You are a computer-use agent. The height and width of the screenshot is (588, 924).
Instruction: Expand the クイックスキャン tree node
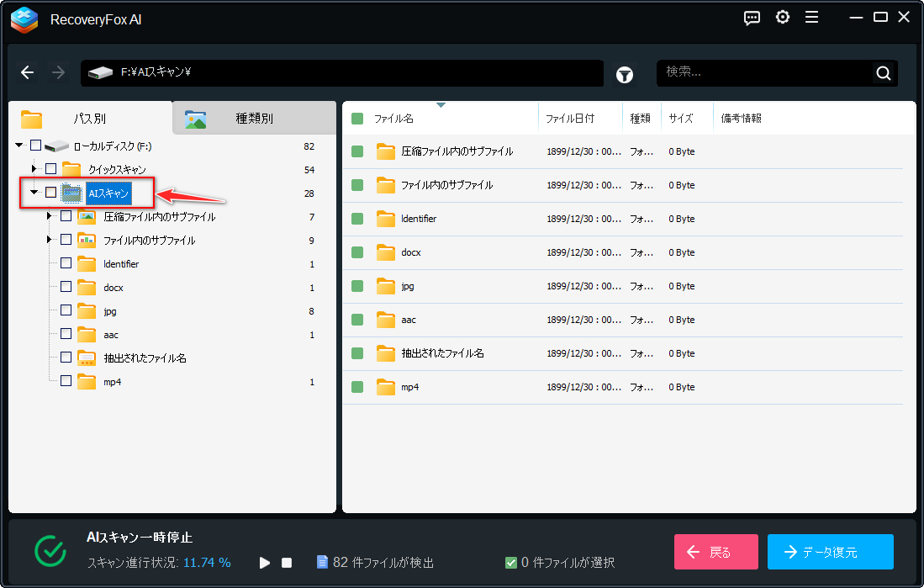(34, 169)
